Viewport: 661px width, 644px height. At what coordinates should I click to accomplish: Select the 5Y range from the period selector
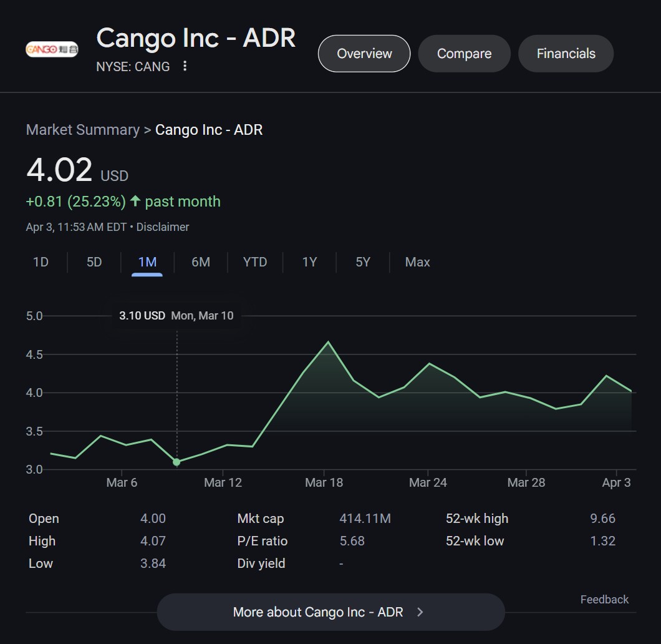(362, 262)
